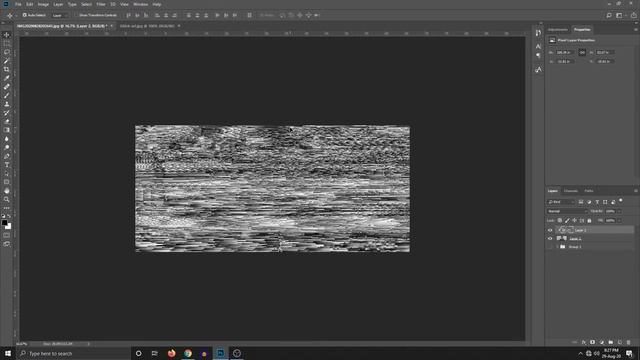Select the Move tool in the toolbox

(7, 35)
